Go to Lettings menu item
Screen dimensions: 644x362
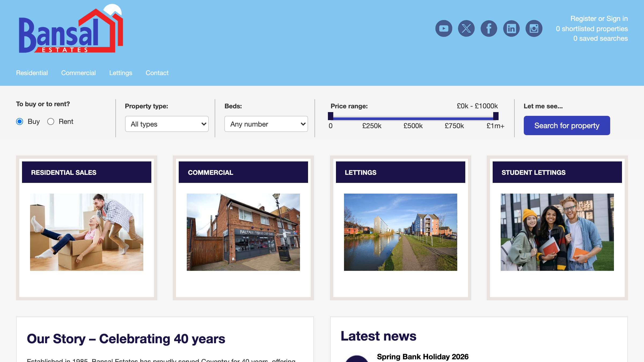[x=121, y=73]
